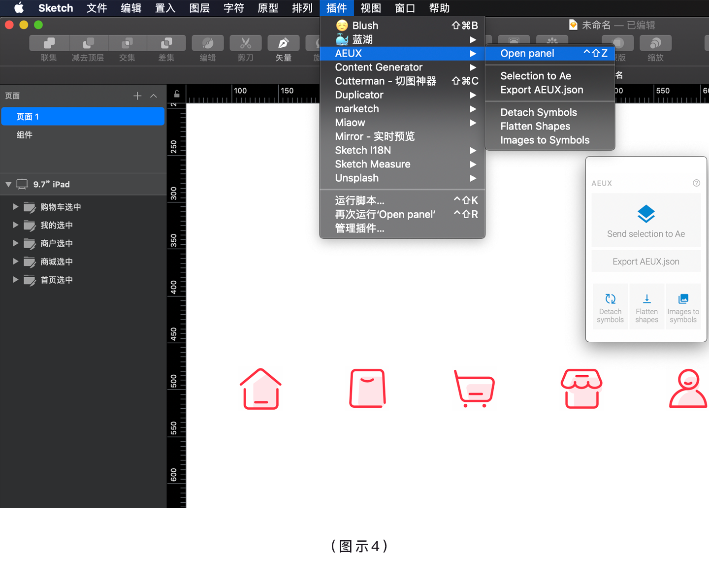Screen dimensions: 709x588
Task: Click the user profile icon on canvas
Action: point(688,389)
